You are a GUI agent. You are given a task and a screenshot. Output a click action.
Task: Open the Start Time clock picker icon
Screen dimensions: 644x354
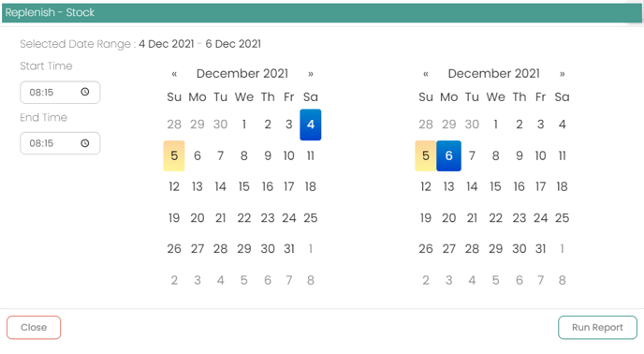[85, 92]
